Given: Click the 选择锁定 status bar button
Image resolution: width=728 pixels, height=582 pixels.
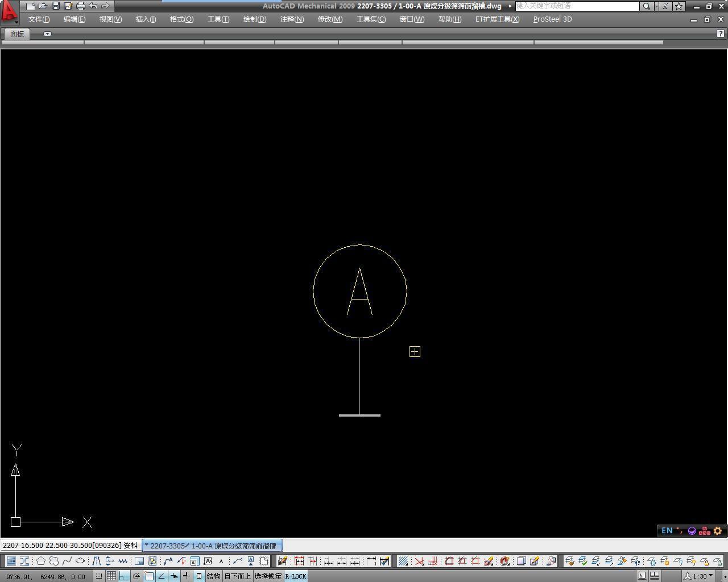Looking at the screenshot, I should coord(268,576).
